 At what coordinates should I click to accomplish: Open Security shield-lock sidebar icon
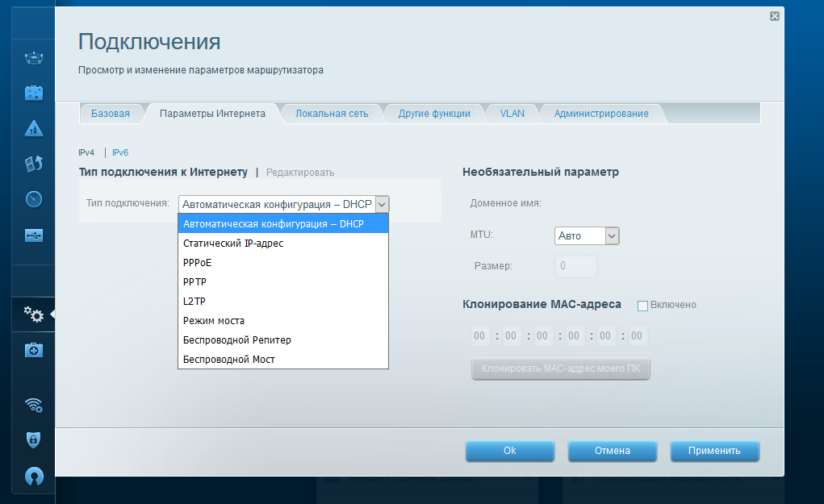34,440
